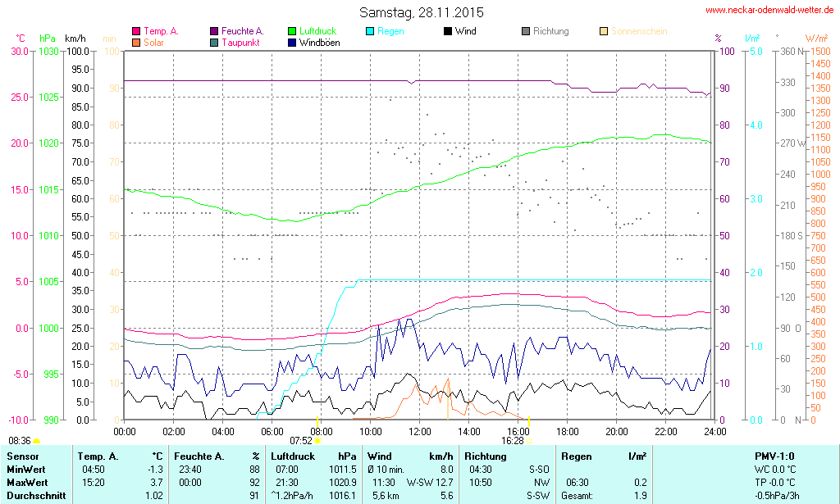The height and width of the screenshot is (504, 840).
Task: Click the 12:00 label on time axis
Action: (420, 431)
